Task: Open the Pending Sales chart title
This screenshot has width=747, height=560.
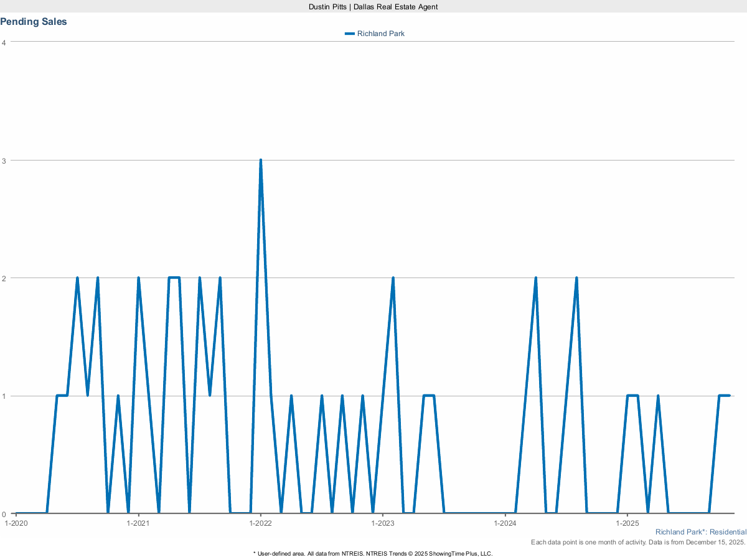Action: pyautogui.click(x=34, y=21)
